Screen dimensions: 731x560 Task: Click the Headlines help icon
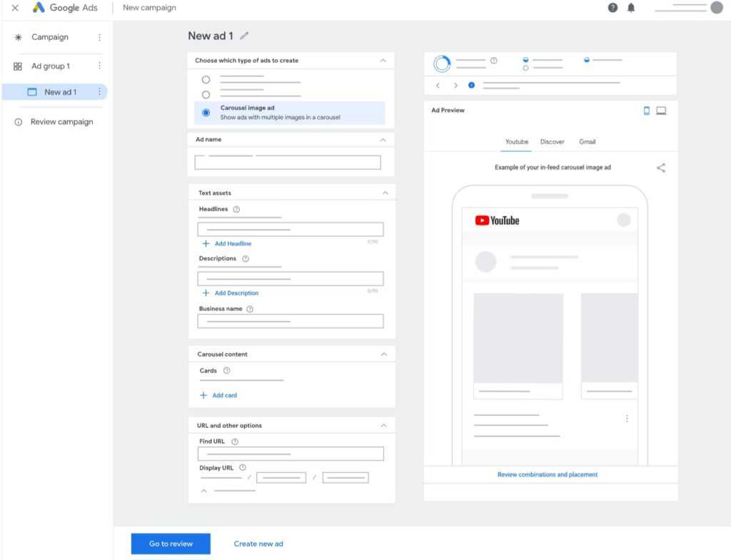click(x=236, y=209)
